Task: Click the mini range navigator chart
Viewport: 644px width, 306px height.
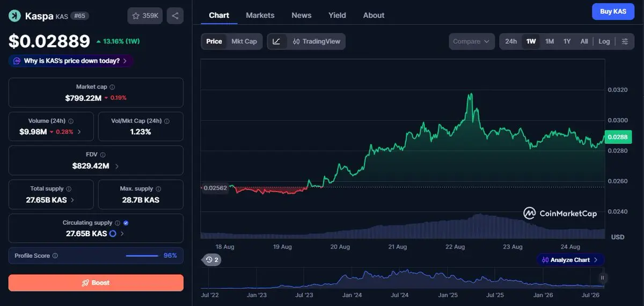Action: tap(402, 279)
